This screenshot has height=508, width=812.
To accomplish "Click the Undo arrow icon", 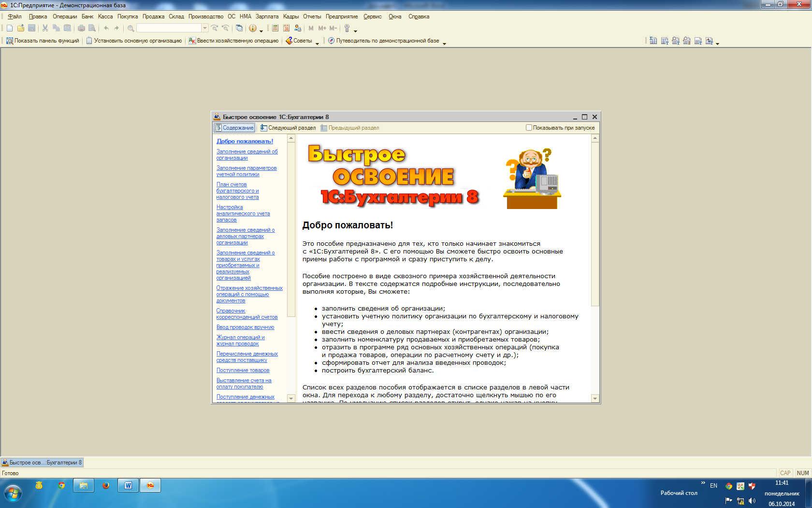I will [x=106, y=28].
